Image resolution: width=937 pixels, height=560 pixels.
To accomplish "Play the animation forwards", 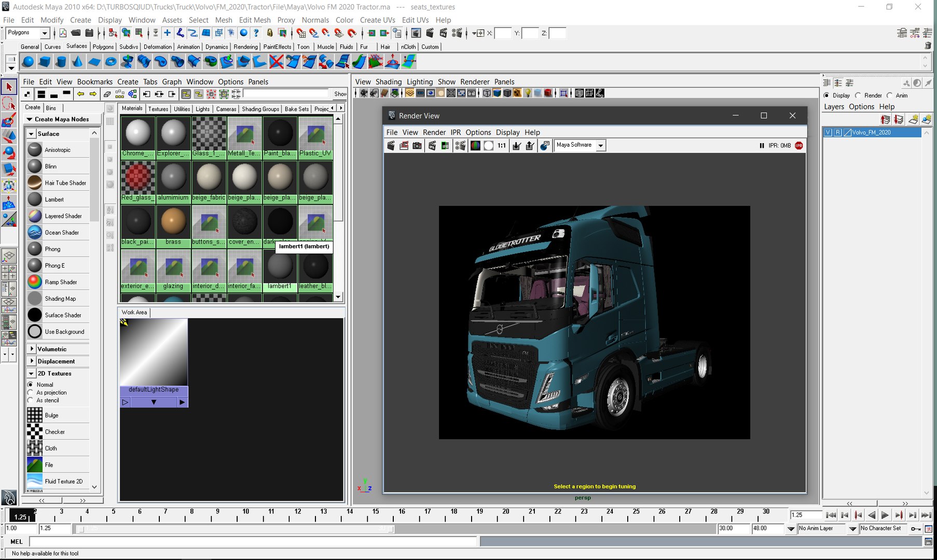I will (x=885, y=515).
